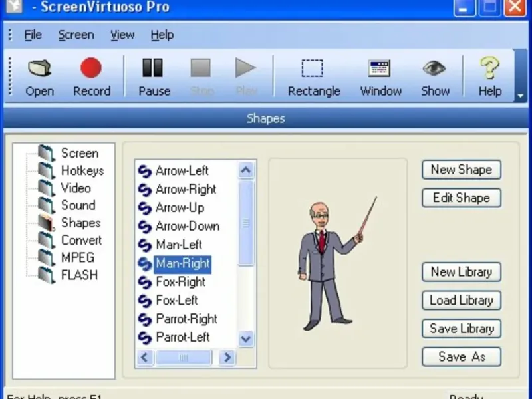Open Help via the question mark icon
Image resolution: width=532 pixels, height=399 pixels.
pyautogui.click(x=489, y=68)
